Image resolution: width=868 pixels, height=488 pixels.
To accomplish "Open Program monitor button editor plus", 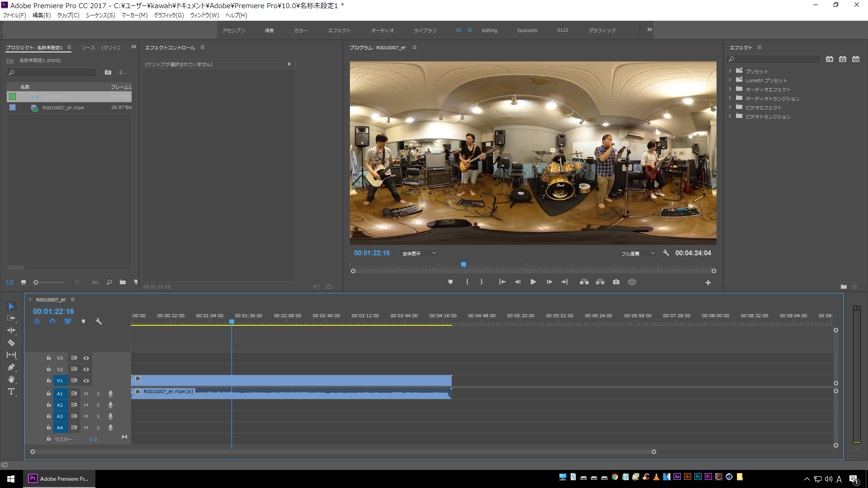I will coord(708,283).
